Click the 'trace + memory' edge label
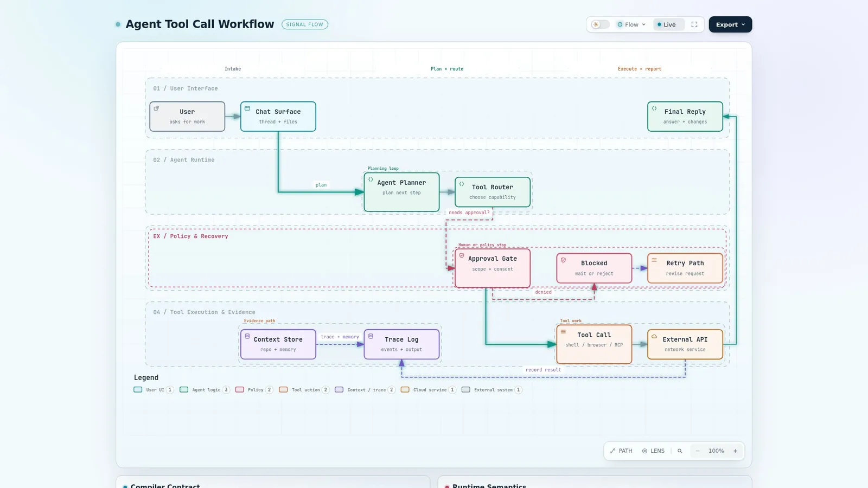 click(340, 337)
